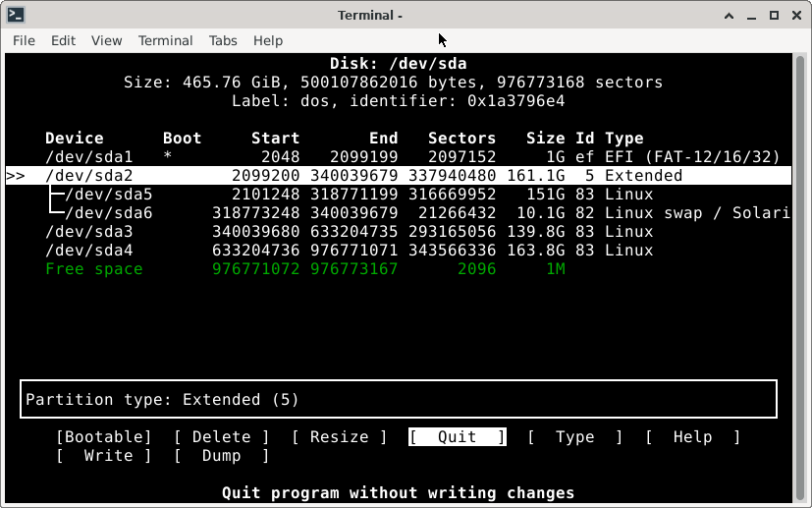Screen dimensions: 812x508
Task: Minimize the Terminal window
Action: [x=750, y=15]
